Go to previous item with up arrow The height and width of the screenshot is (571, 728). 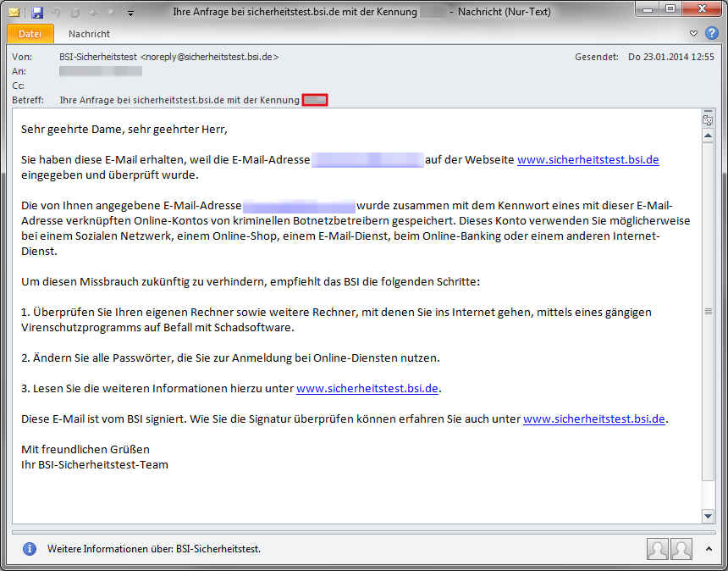coord(92,13)
